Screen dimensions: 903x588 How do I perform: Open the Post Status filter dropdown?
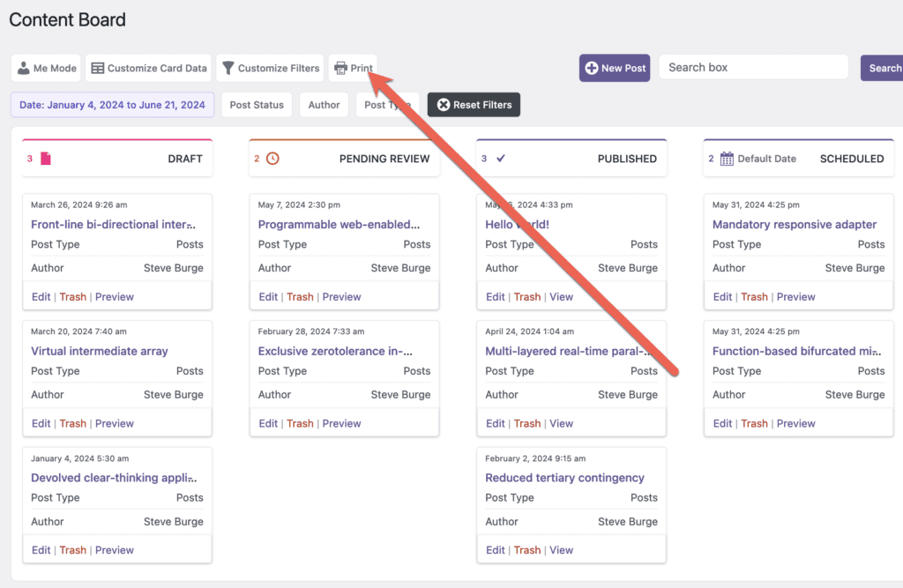257,104
